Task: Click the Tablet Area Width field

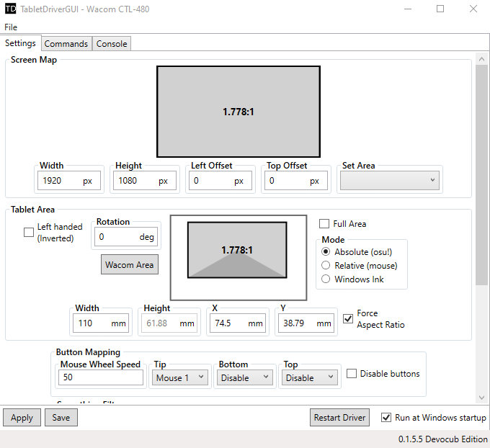Action: click(x=101, y=323)
